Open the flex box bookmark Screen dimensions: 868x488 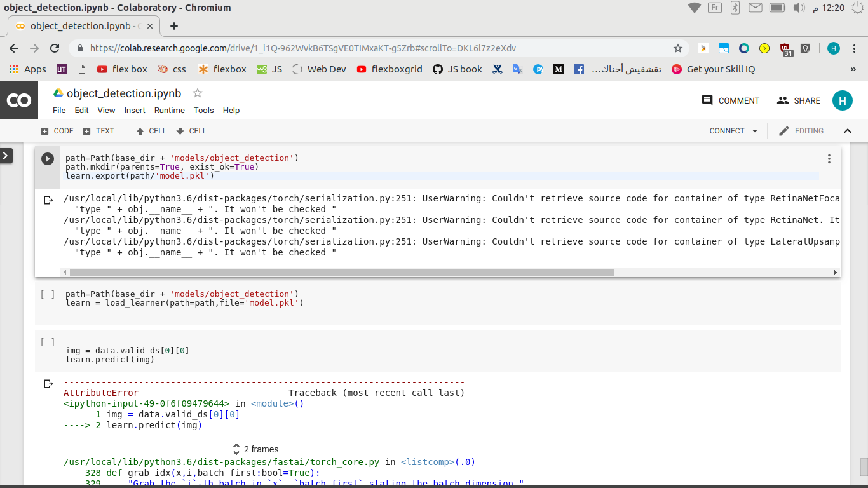click(122, 69)
